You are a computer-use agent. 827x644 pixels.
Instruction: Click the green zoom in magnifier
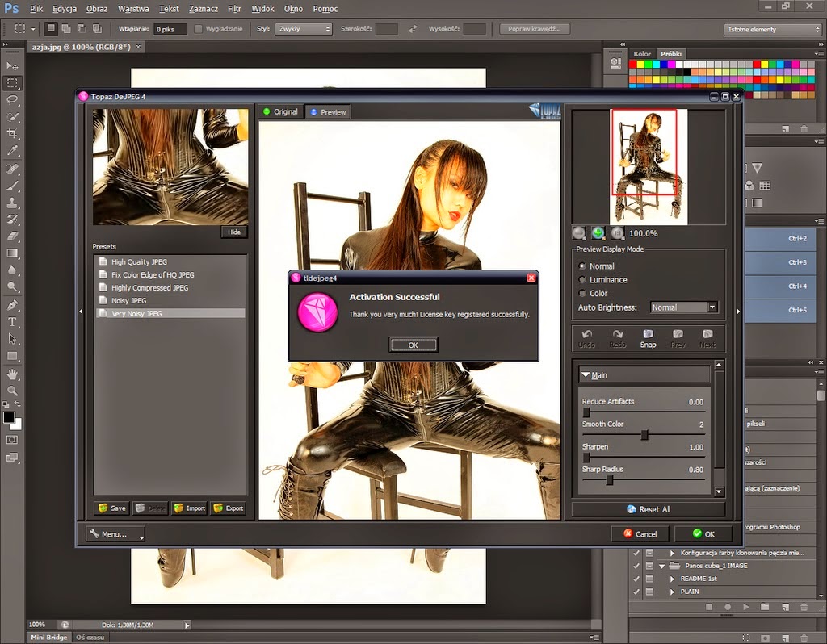tap(598, 232)
